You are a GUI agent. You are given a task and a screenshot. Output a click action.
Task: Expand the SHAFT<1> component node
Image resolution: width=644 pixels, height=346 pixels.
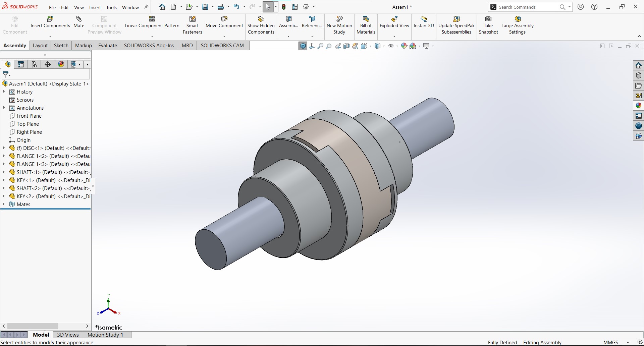click(x=4, y=172)
